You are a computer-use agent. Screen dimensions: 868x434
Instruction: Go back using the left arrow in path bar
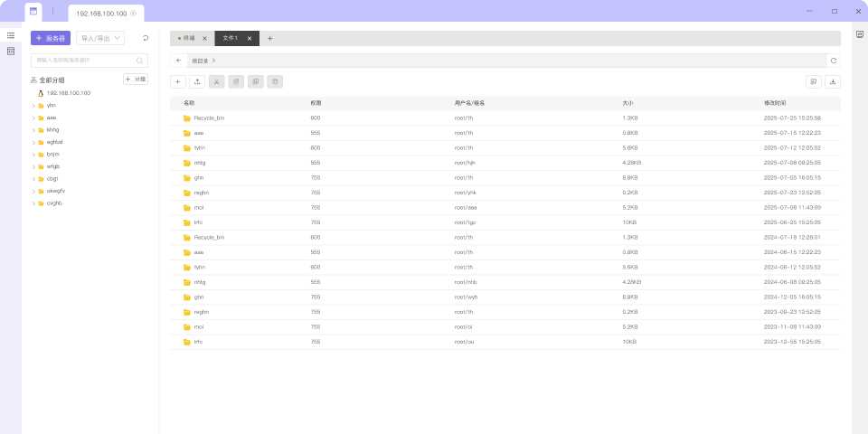179,61
